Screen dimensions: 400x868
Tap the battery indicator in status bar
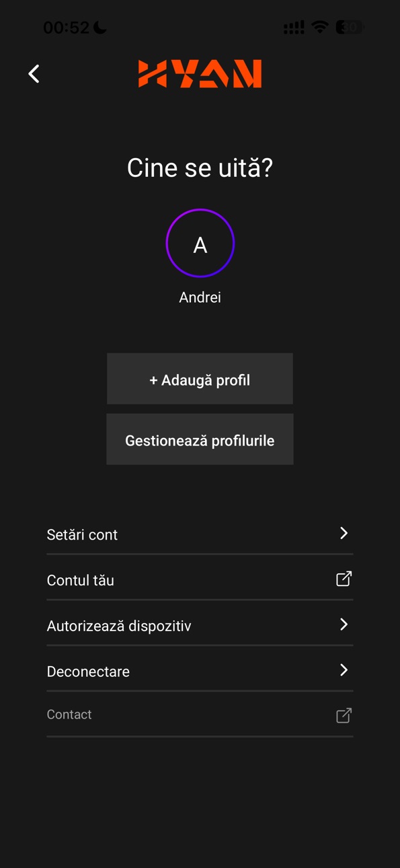click(350, 27)
